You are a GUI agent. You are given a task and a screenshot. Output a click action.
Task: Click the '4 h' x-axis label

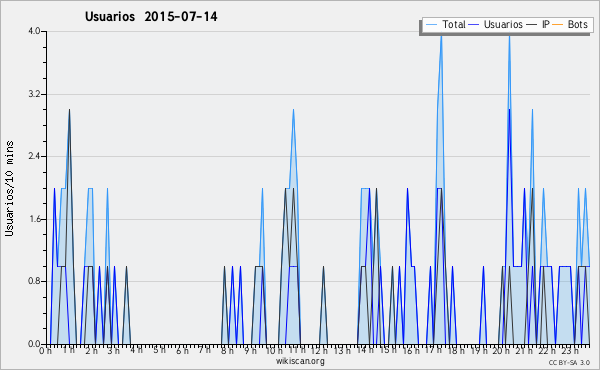click(137, 350)
